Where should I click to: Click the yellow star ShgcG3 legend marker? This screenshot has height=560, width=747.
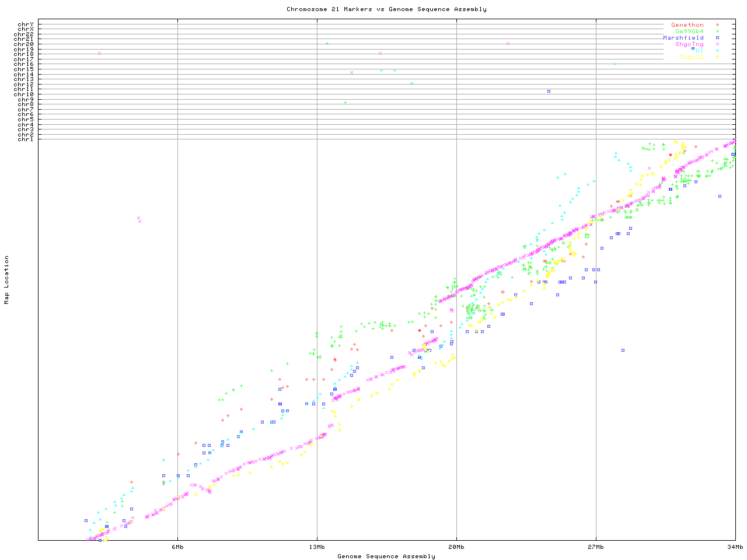point(717,57)
